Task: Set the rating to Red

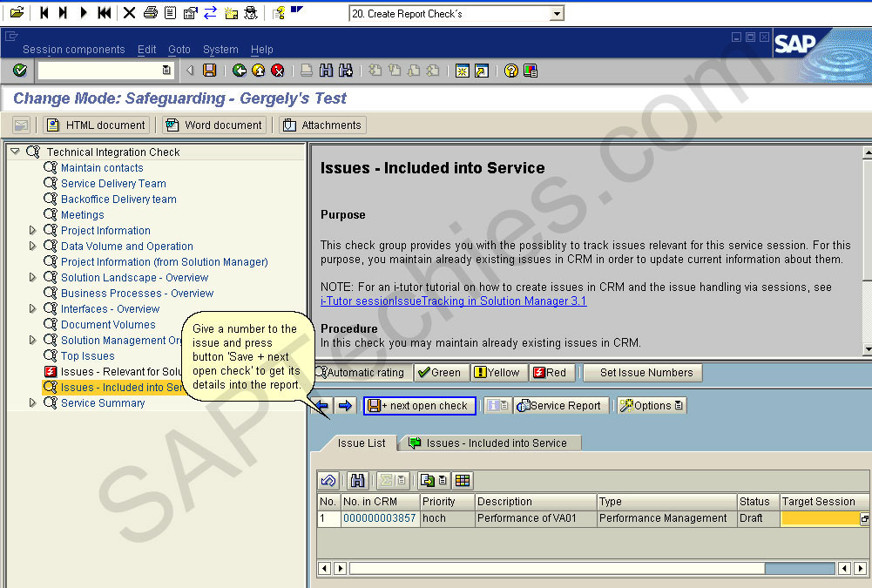Action: pos(551,373)
